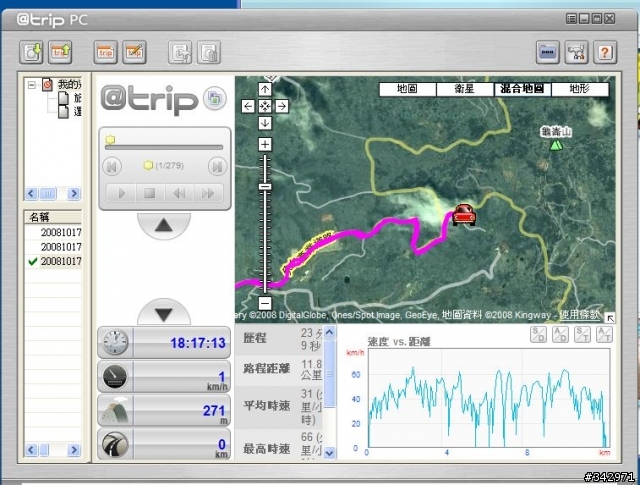Fast forward the trip playback
This screenshot has width=640, height=485.
pos(209,193)
